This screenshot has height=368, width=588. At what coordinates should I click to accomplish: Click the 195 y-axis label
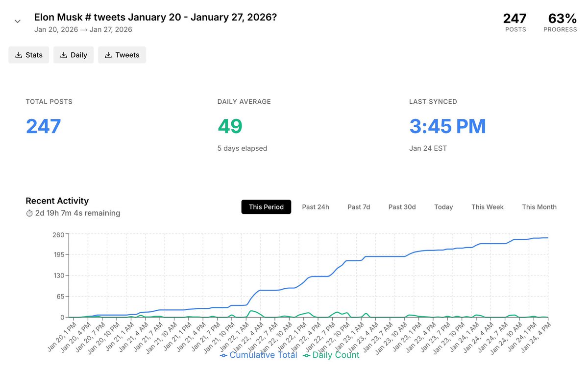click(x=58, y=255)
